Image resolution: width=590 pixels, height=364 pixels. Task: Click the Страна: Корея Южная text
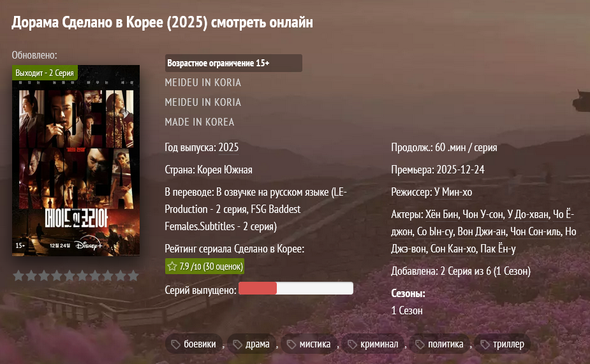click(209, 170)
